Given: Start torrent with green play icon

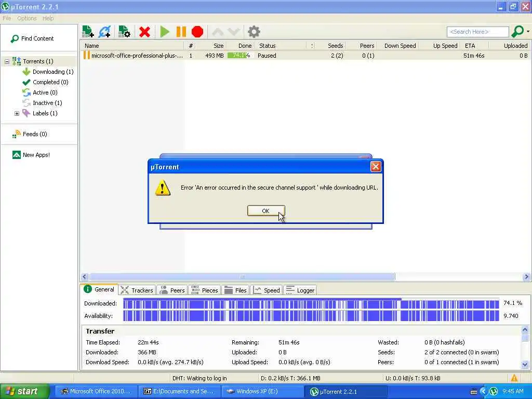Looking at the screenshot, I should point(165,32).
